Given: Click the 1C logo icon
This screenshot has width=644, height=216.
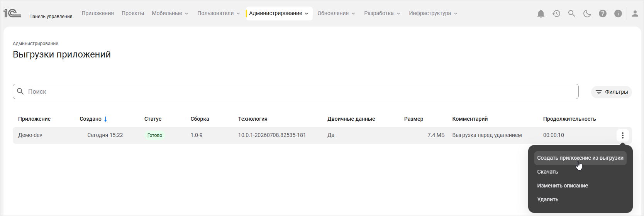Looking at the screenshot, I should point(12,13).
